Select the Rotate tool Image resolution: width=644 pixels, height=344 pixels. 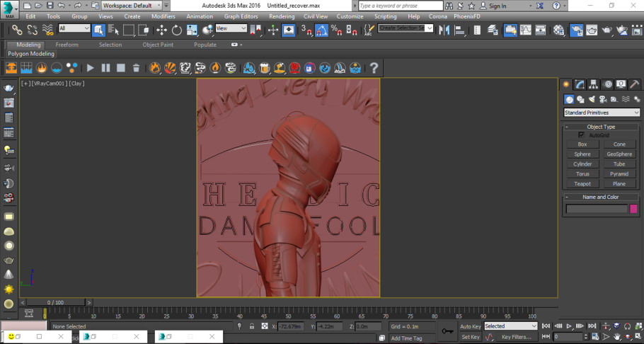(x=177, y=30)
